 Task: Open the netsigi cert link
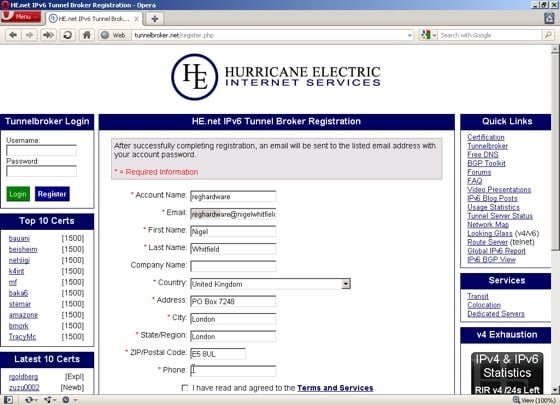(19, 260)
